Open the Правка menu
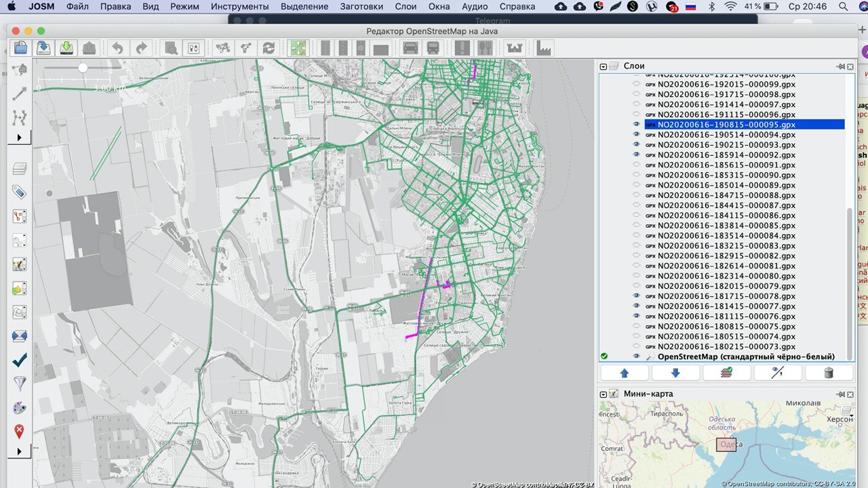The image size is (868, 488). click(115, 6)
